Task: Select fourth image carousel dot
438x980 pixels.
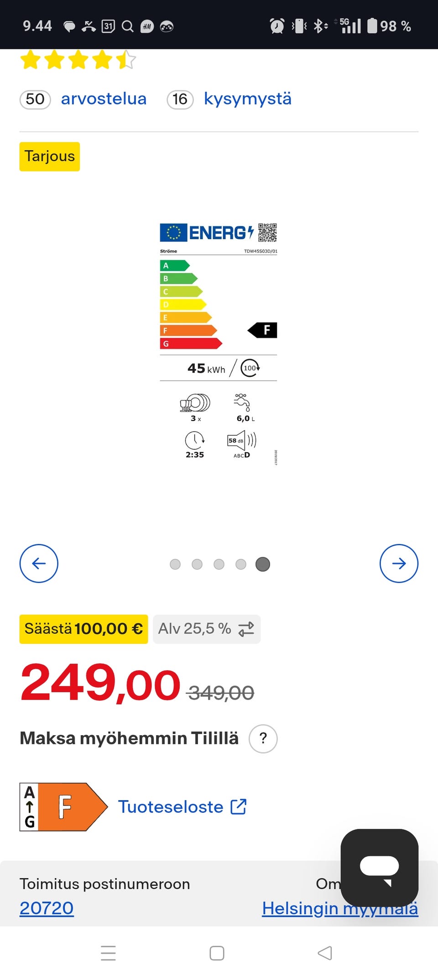Action: [241, 564]
